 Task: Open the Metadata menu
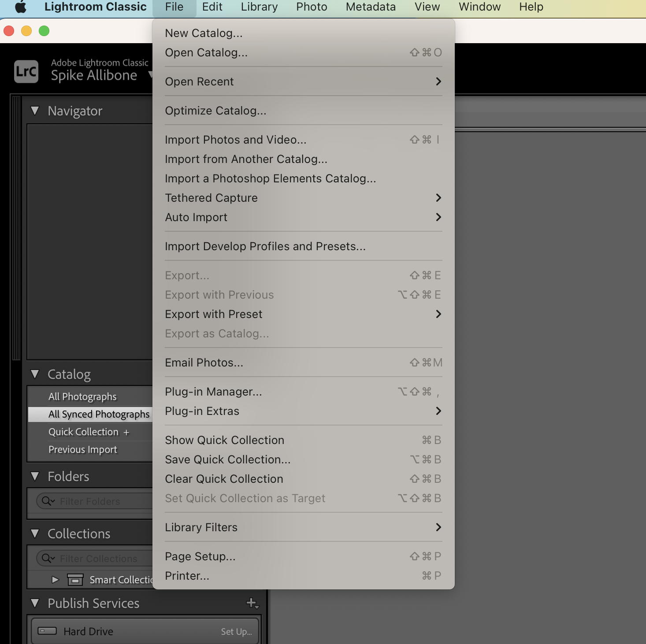(371, 7)
